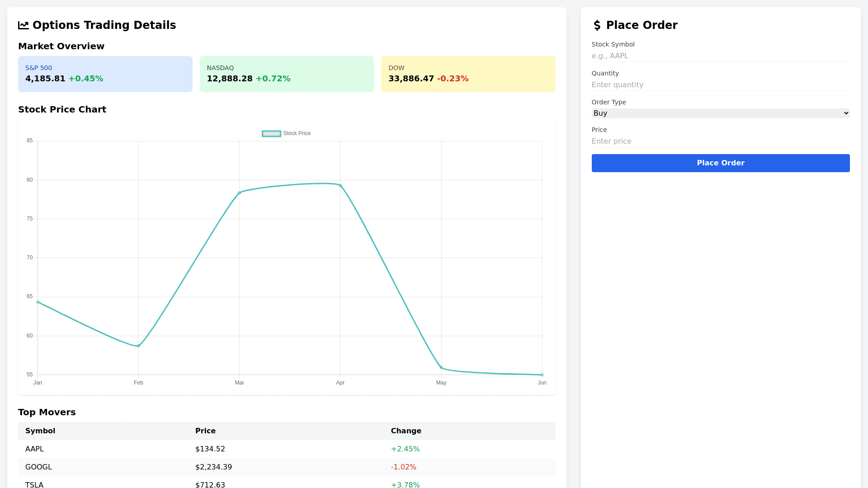Select the GOOGL row in Top Movers
The width and height of the screenshot is (868, 488).
point(287,467)
